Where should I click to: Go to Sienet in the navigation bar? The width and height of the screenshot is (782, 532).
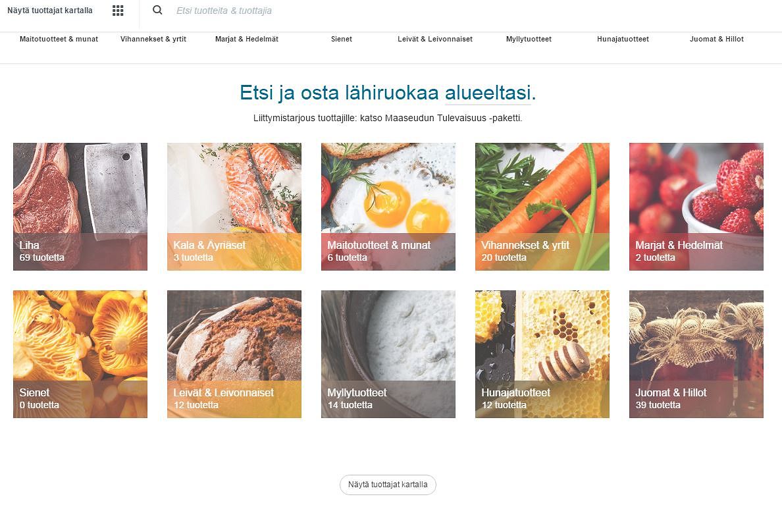point(342,39)
